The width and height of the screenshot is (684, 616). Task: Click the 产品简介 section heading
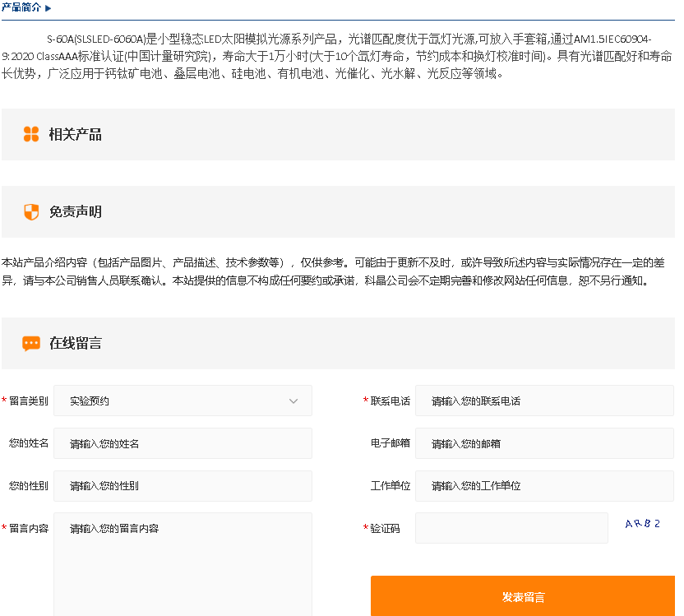tap(22, 8)
